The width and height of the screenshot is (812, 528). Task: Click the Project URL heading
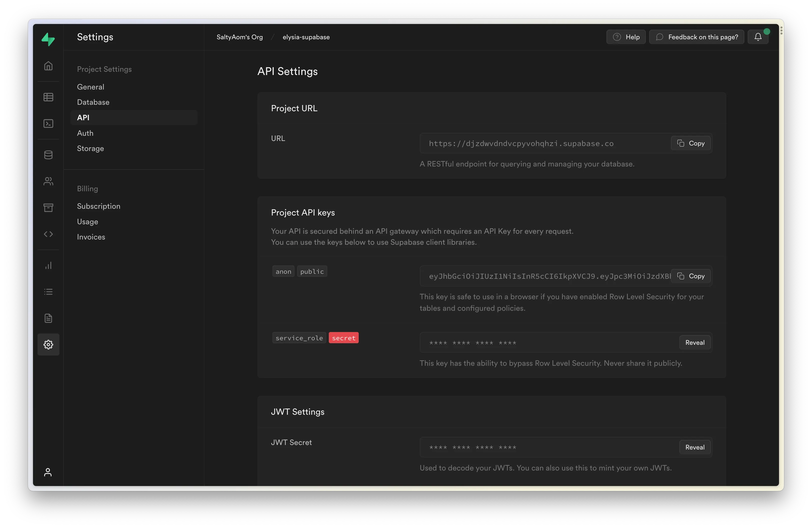coord(294,108)
